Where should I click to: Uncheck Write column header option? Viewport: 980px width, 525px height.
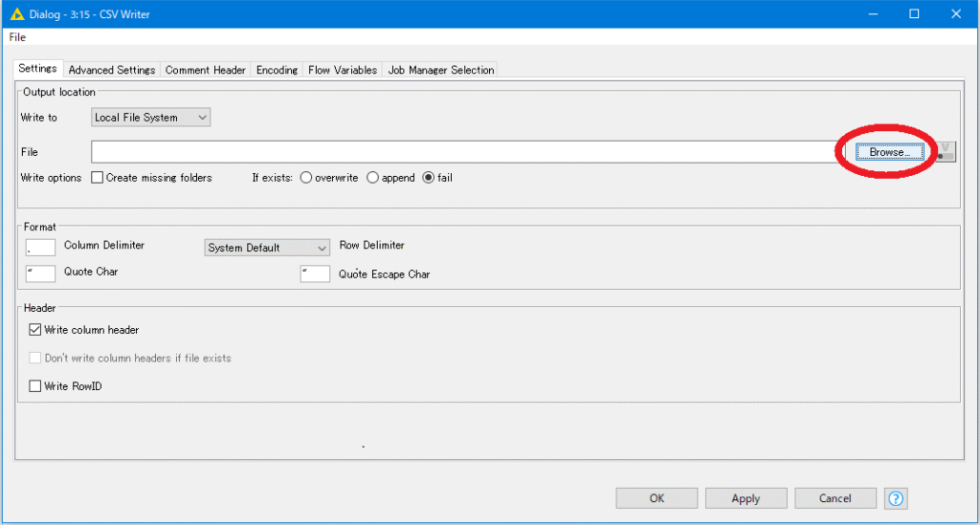pos(36,330)
